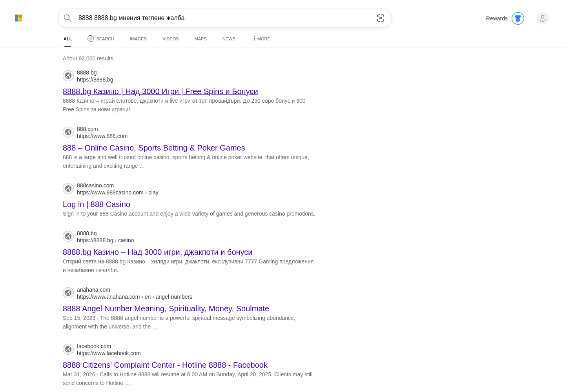Switch to the News tab
Image resolution: width=565 pixels, height=392 pixels.
pyautogui.click(x=229, y=39)
